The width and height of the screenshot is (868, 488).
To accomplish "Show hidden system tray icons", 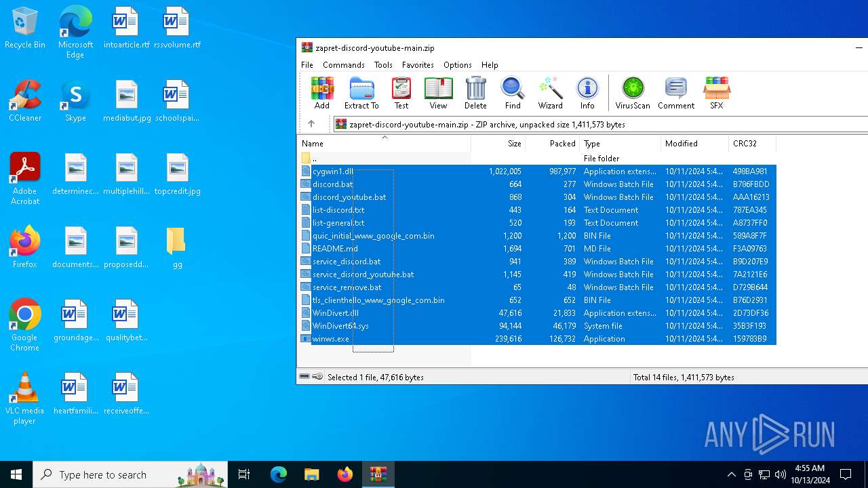I will pos(731,474).
